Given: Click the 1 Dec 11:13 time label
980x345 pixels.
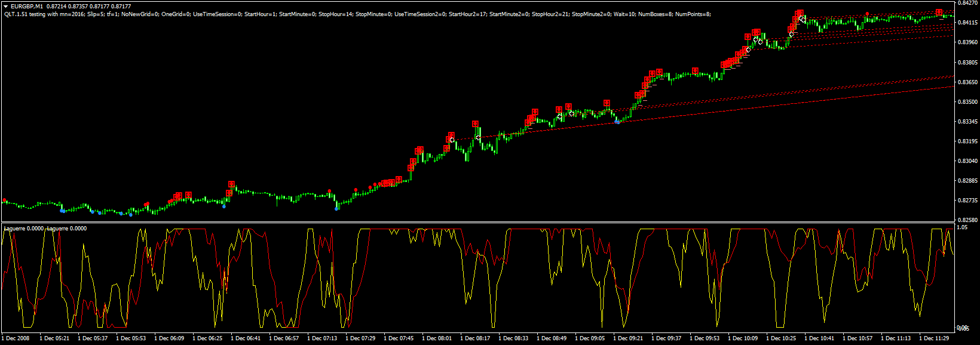Looking at the screenshot, I should (896, 338).
